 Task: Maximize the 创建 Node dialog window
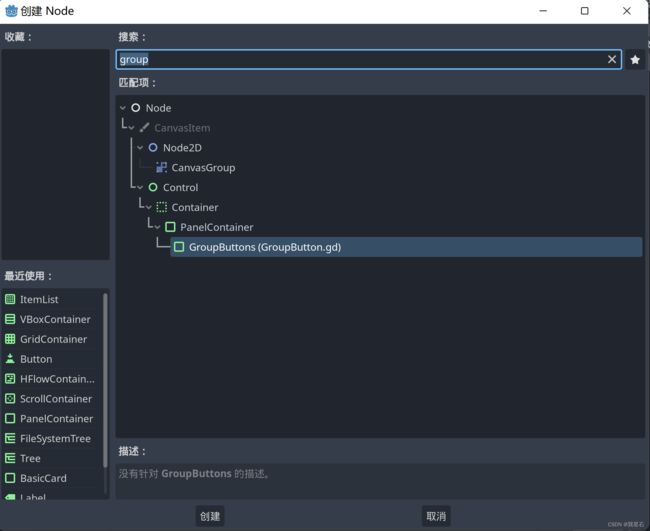coord(585,11)
